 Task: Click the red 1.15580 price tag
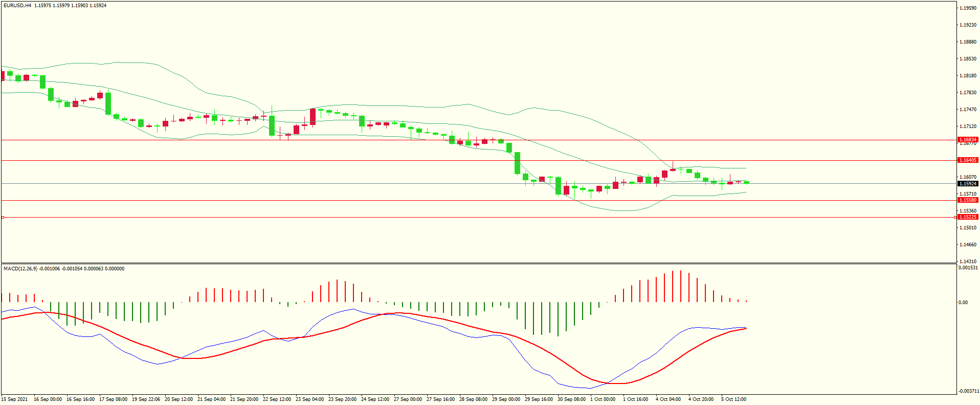click(968, 200)
